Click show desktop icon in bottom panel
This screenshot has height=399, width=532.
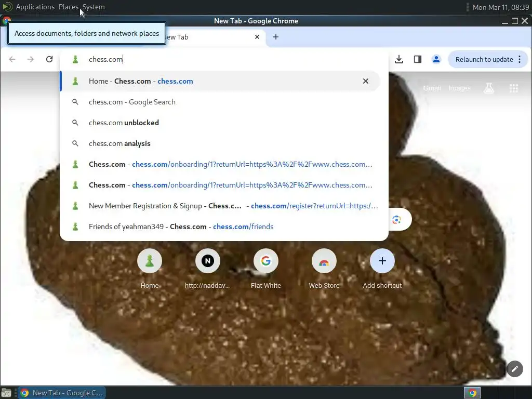[x=6, y=393]
